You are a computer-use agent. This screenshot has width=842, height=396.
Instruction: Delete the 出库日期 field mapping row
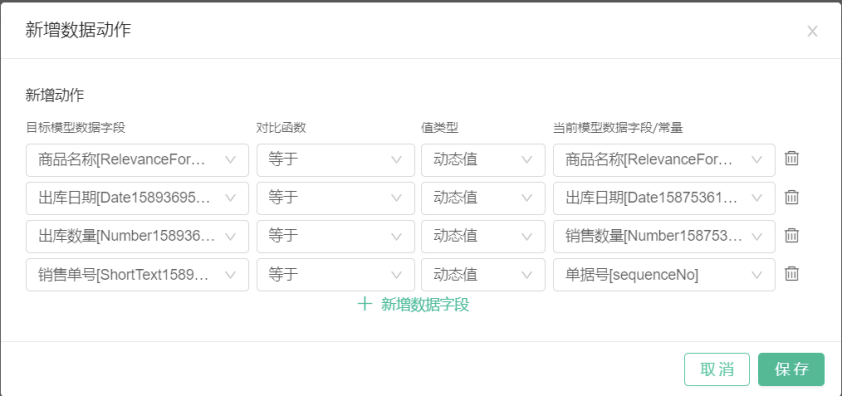click(792, 197)
